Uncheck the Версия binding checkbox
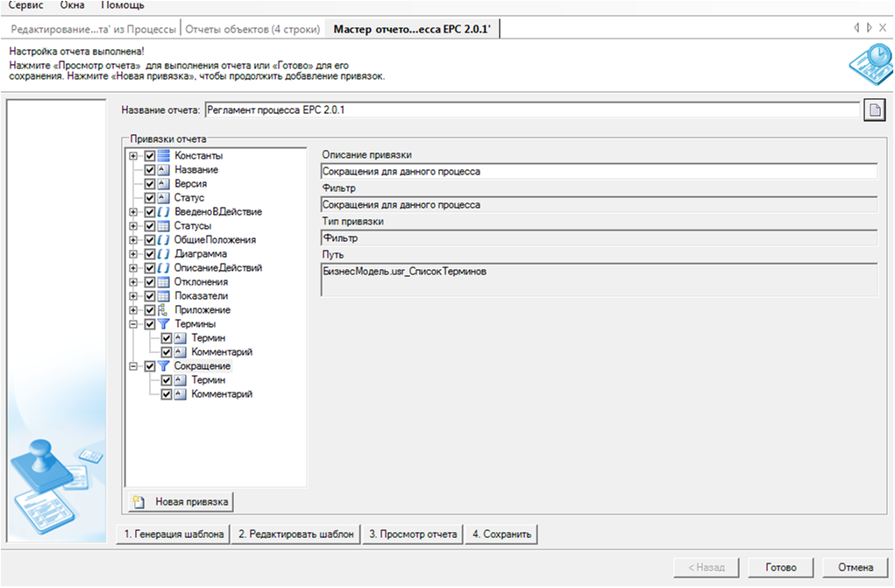 (150, 184)
